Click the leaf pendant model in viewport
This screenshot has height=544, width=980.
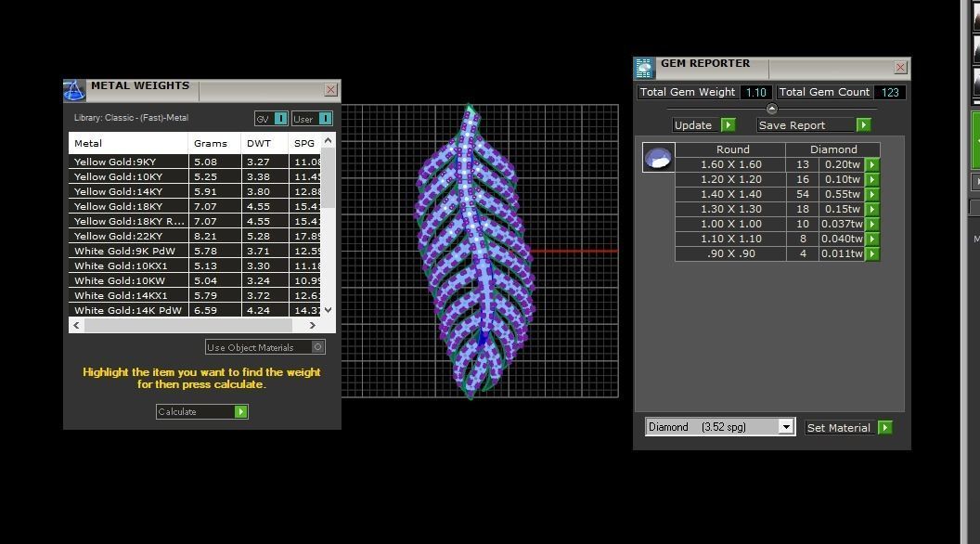[475, 250]
